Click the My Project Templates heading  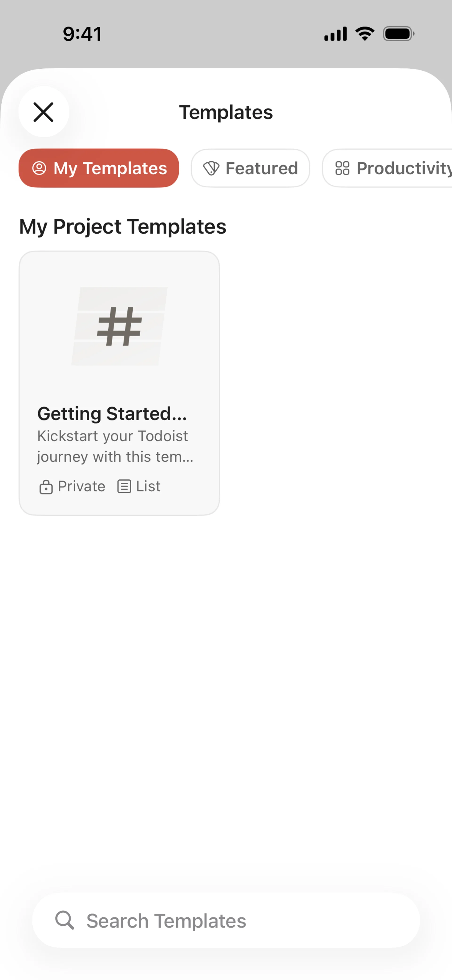click(123, 227)
